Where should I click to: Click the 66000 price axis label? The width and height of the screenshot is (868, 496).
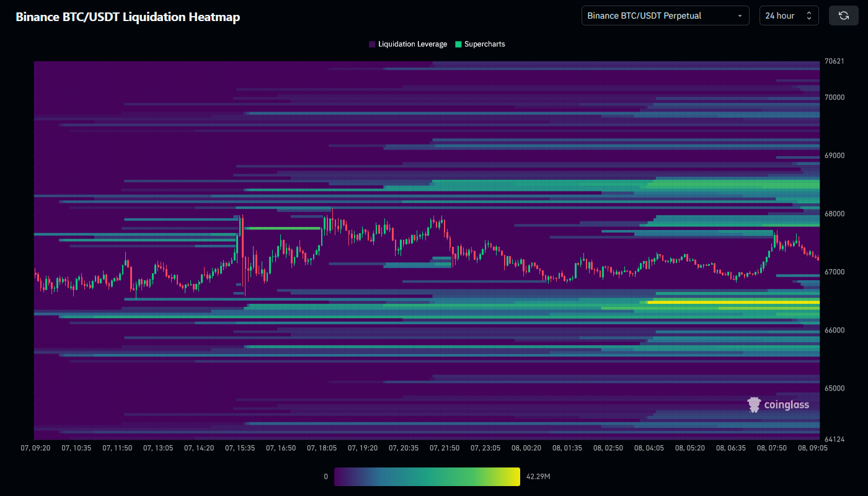coord(835,330)
